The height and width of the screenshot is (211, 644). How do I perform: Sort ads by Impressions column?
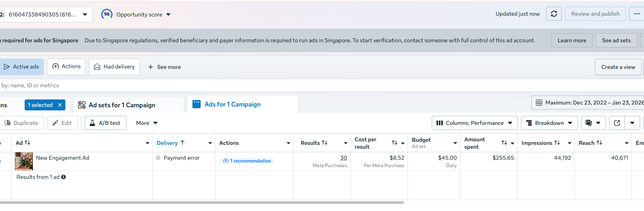click(557, 143)
